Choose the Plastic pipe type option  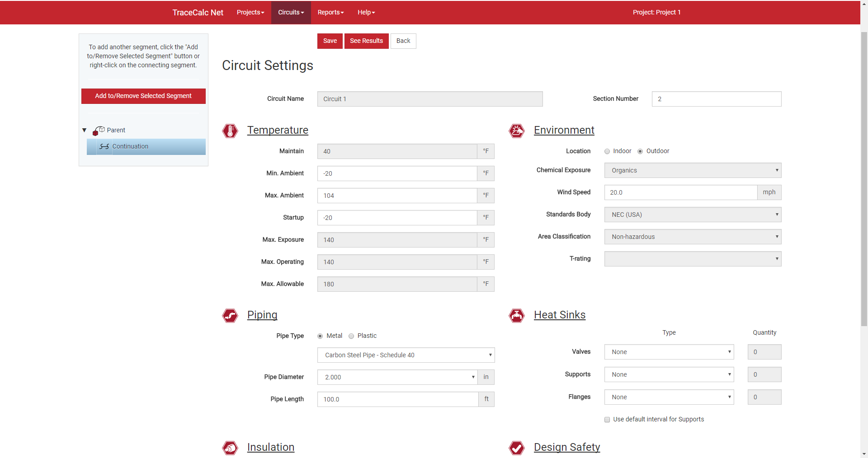(351, 336)
